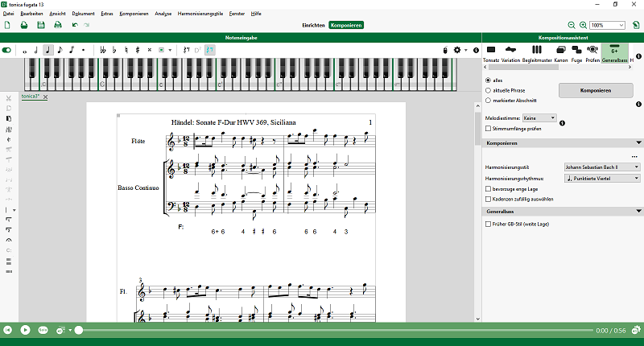Rewind playback to start
The height and width of the screenshot is (346, 644).
click(x=7, y=330)
